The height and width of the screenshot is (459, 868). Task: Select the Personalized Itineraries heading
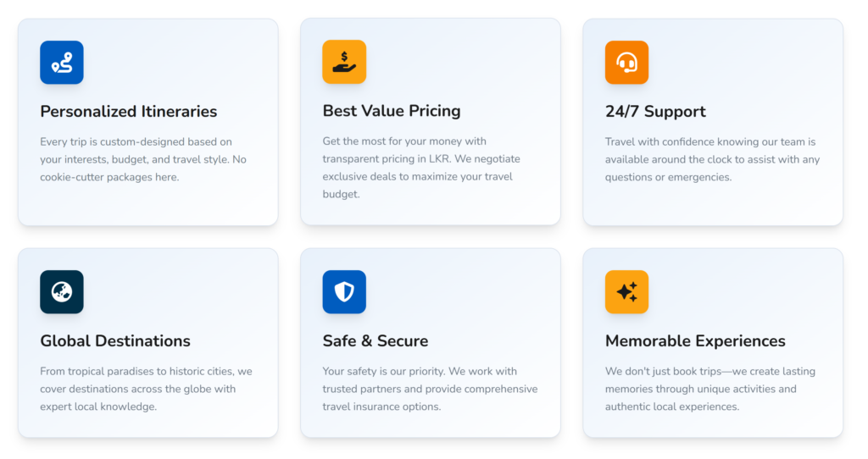pyautogui.click(x=129, y=112)
